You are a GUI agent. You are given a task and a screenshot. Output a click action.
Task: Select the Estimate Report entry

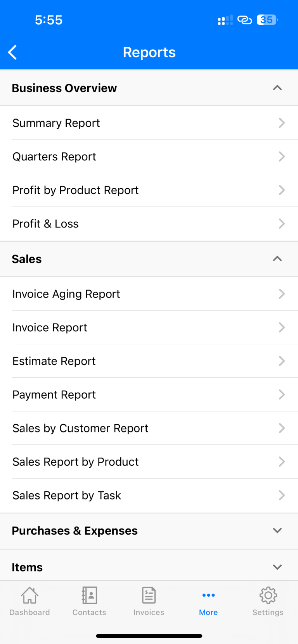tap(54, 361)
